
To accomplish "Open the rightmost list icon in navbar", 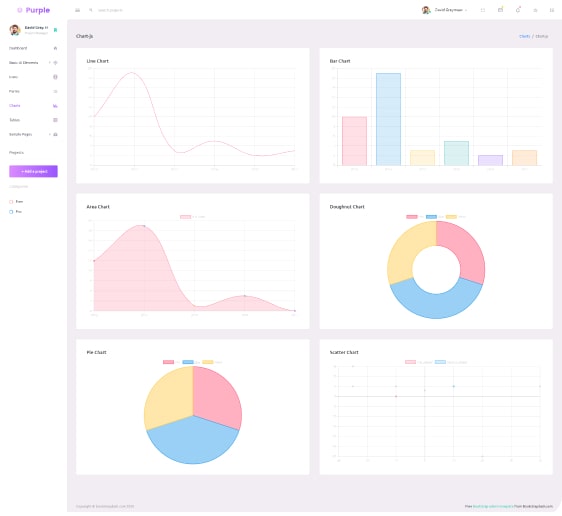I will click(x=552, y=10).
